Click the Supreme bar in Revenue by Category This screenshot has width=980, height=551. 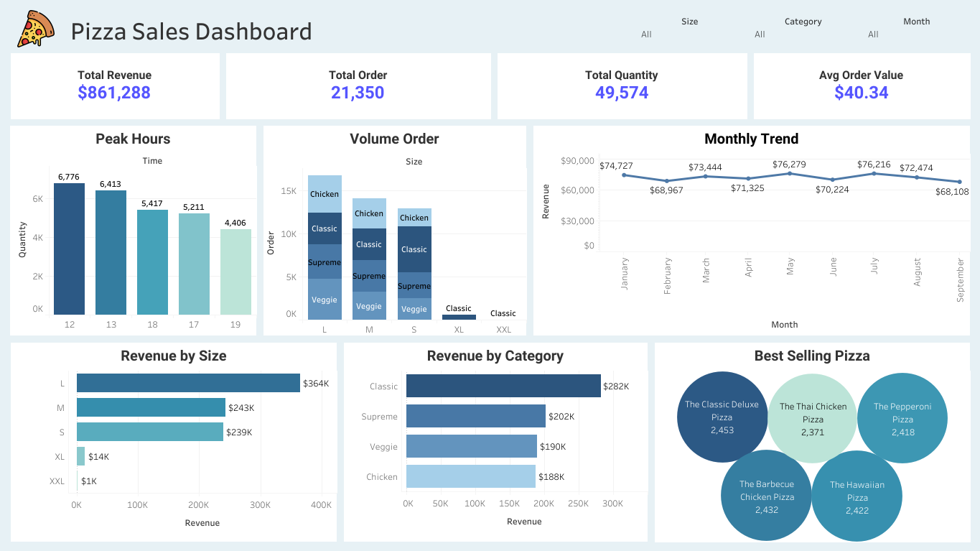click(476, 416)
